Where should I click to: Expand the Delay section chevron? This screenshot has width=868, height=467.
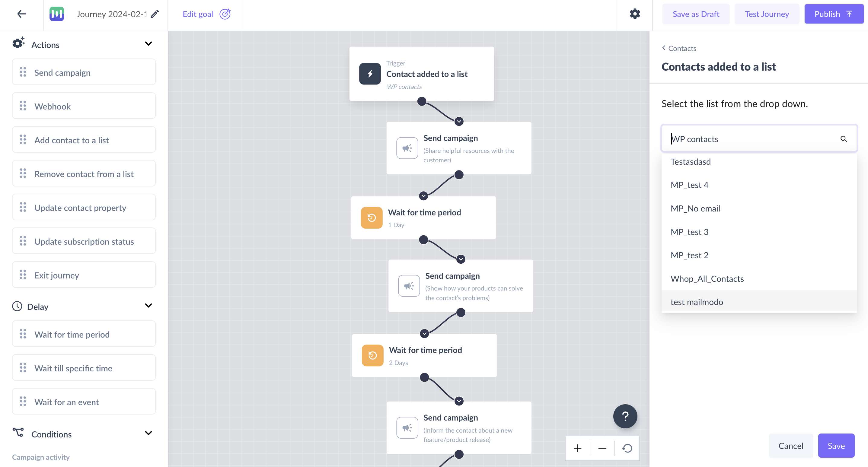pos(148,307)
